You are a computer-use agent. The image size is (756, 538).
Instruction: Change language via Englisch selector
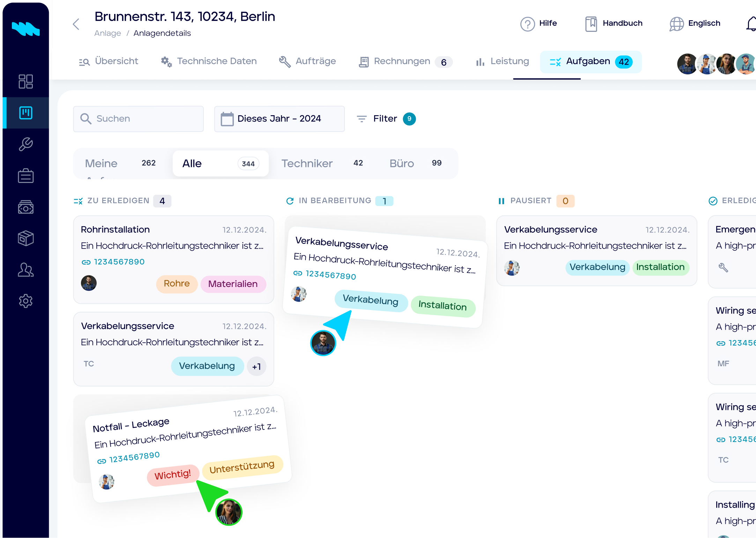(x=695, y=24)
